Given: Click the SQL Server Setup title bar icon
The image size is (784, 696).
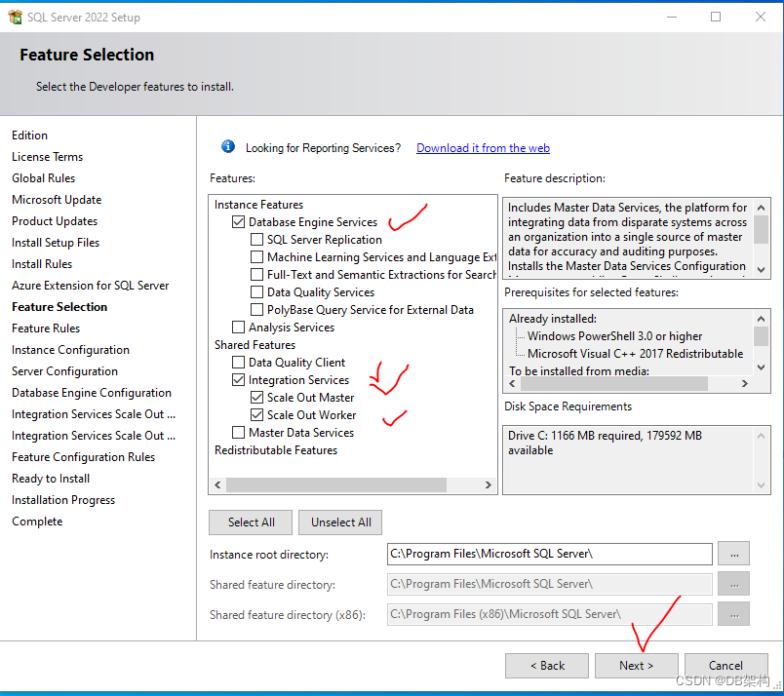Looking at the screenshot, I should (x=15, y=17).
